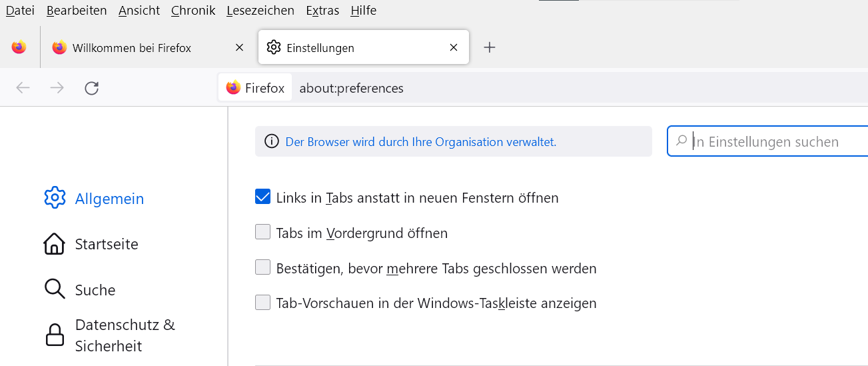Enable Tab-Vorschauen in der Windows-Taskleiste anzeigen
868x366 pixels.
[263, 303]
